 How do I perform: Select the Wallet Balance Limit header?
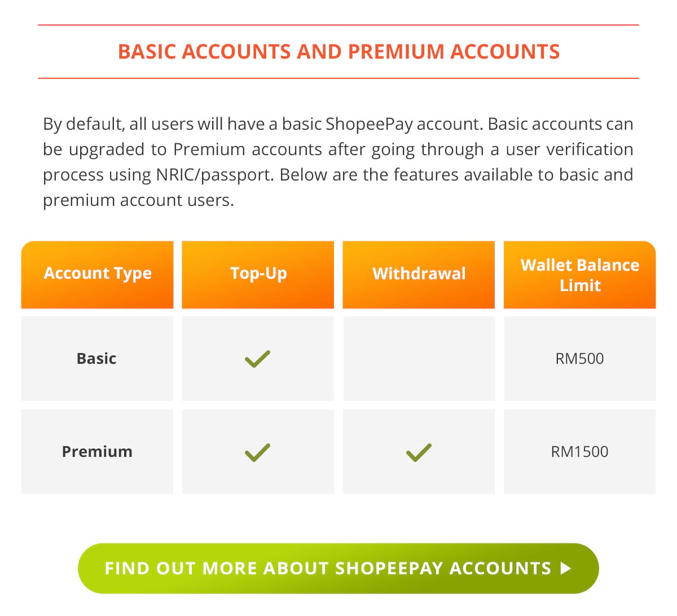(579, 275)
